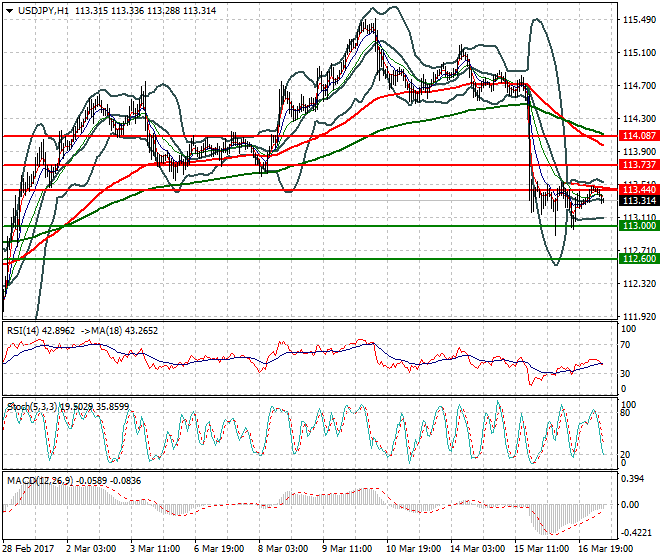Click the 10 Mar 19:00 time label

(x=413, y=549)
